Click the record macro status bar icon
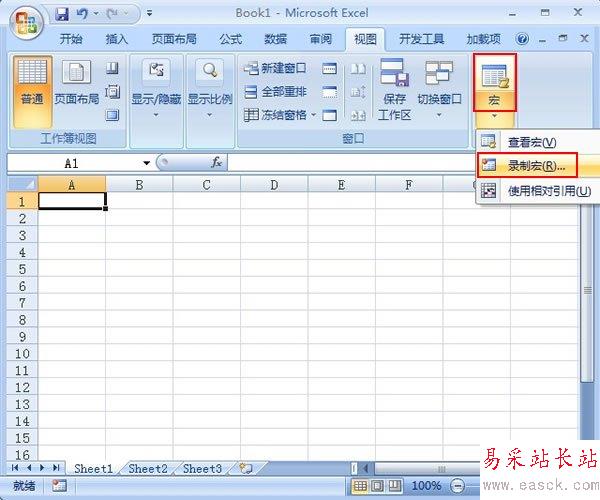This screenshot has height=500, width=600. [59, 486]
